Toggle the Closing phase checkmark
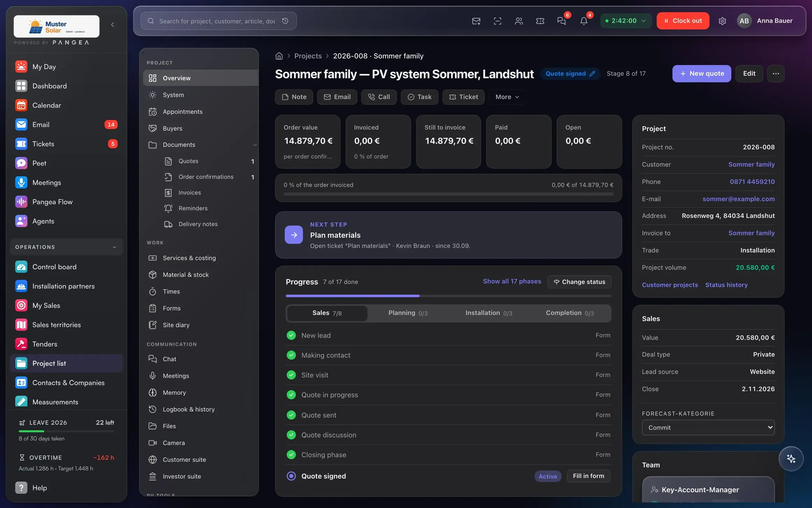812x508 pixels. coord(291,455)
